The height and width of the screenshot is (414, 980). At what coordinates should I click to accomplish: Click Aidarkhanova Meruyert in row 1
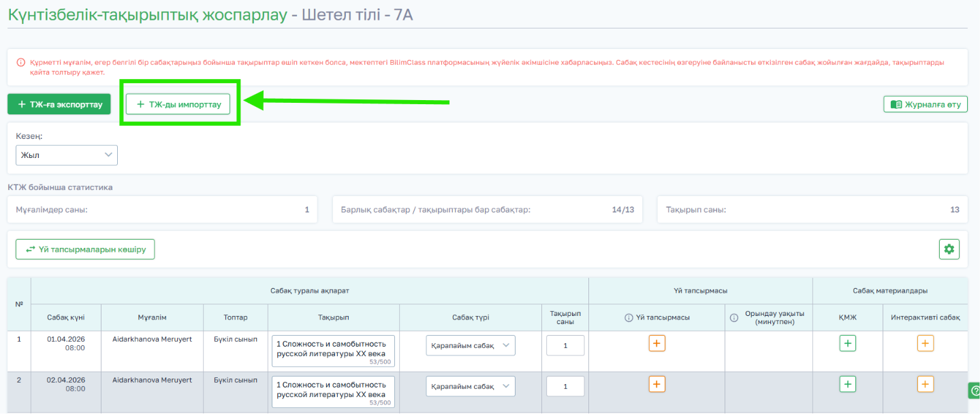pyautogui.click(x=152, y=339)
